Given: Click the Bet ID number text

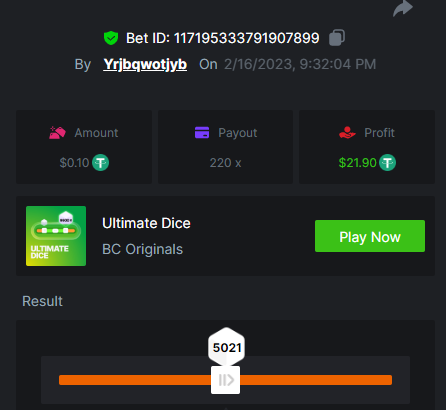Looking at the screenshot, I should pyautogui.click(x=247, y=38).
